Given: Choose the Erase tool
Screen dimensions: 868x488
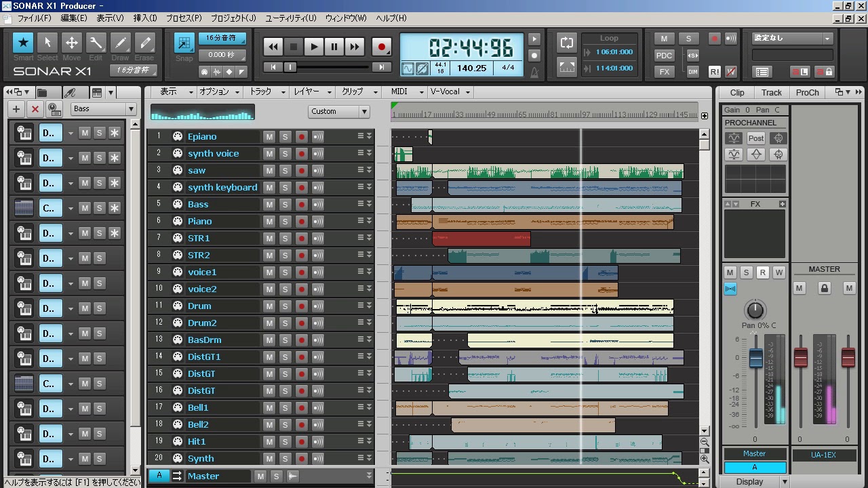Looking at the screenshot, I should [145, 43].
